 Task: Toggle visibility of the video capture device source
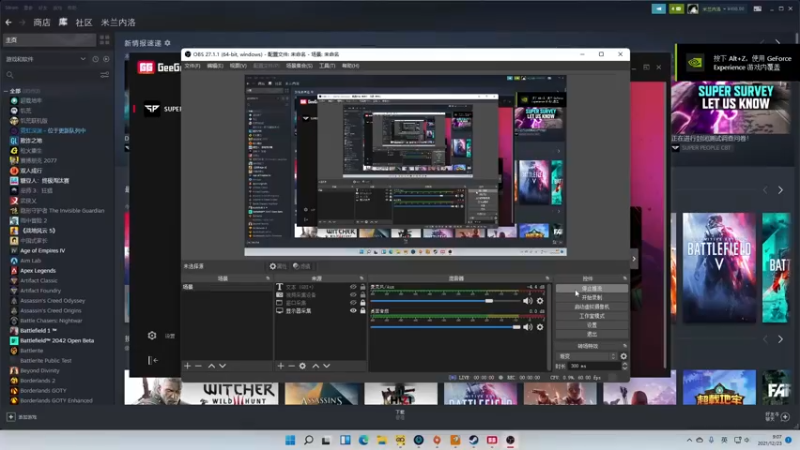353,295
